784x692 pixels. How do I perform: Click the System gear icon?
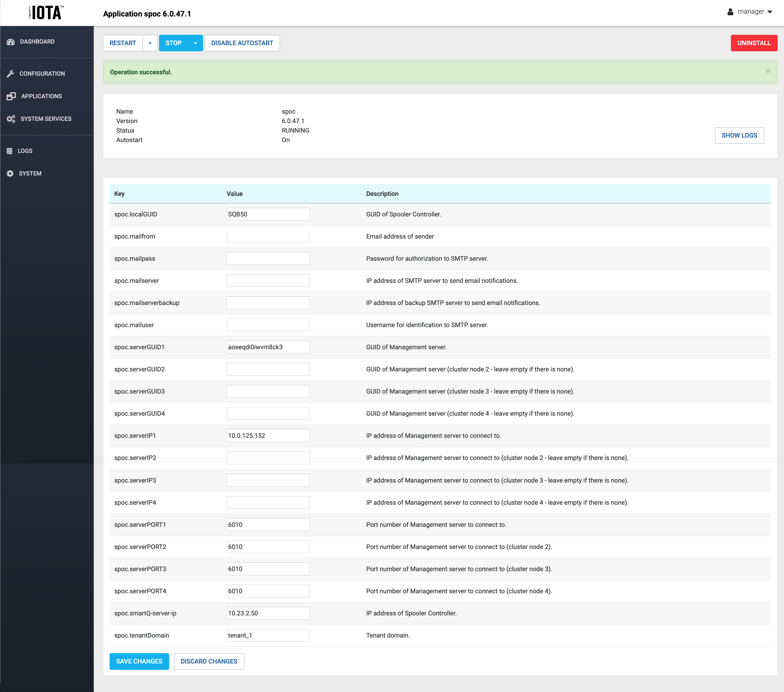(x=10, y=174)
